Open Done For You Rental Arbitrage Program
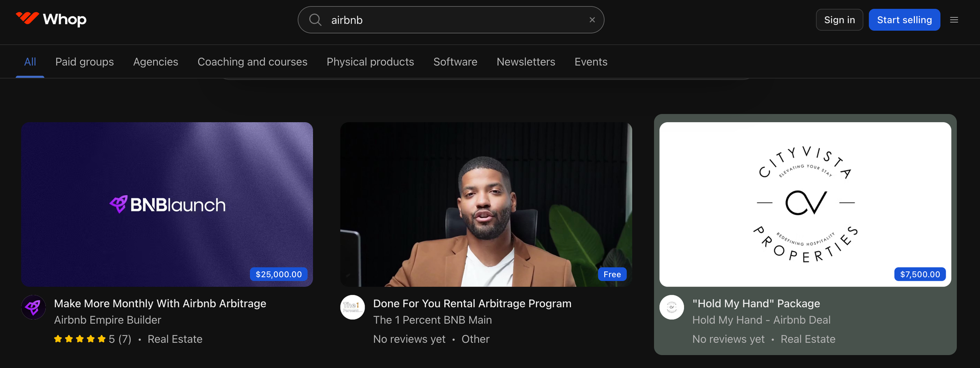The width and height of the screenshot is (980, 368). pos(472,303)
